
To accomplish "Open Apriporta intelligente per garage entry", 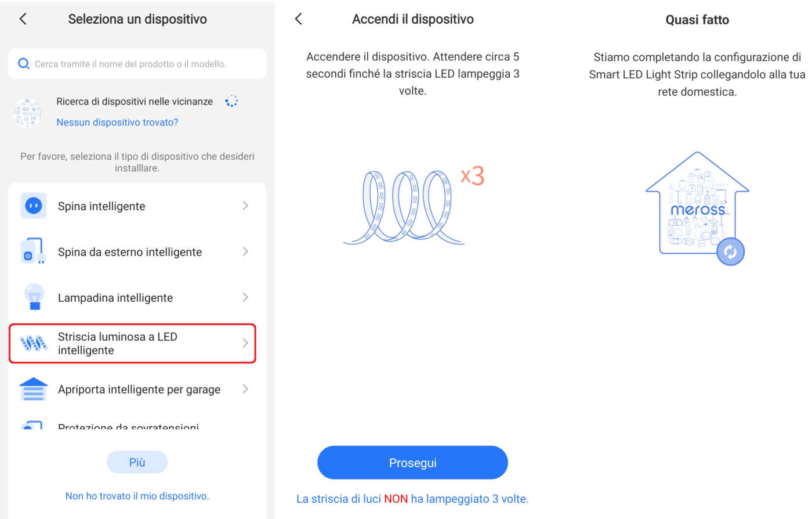I will [x=139, y=390].
